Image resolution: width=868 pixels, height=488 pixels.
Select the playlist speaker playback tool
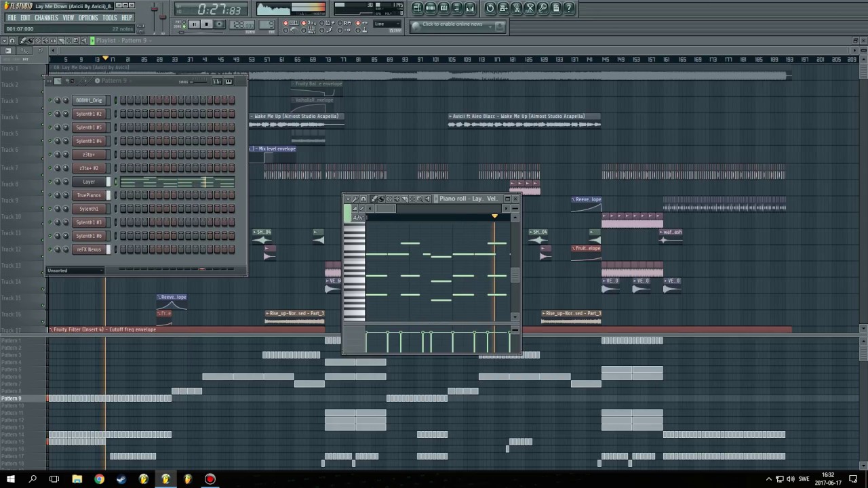tap(83, 41)
